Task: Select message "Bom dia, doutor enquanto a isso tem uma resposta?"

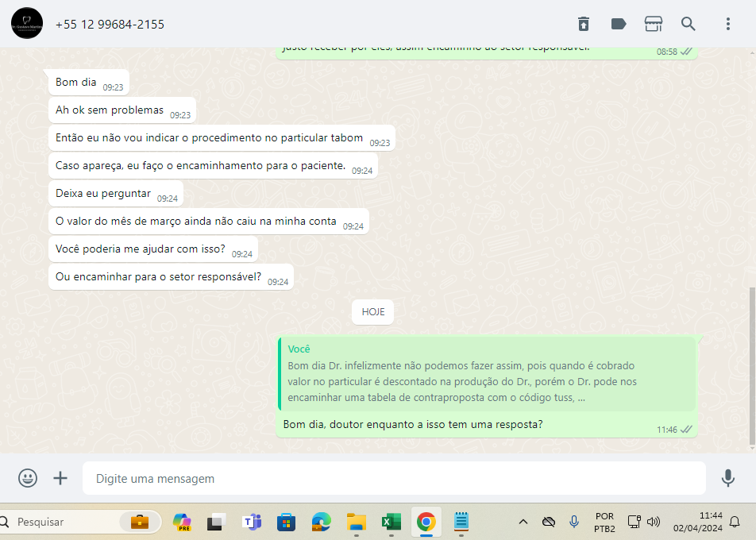Action: (x=413, y=424)
